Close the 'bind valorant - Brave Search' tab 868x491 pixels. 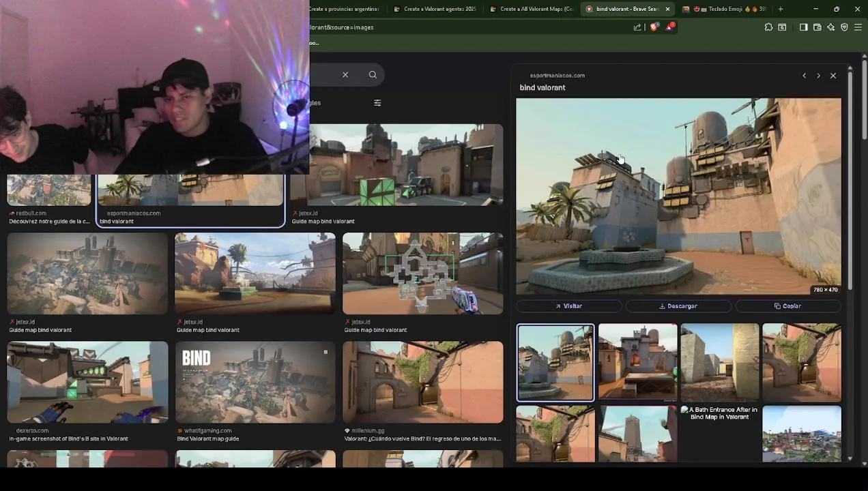click(667, 9)
